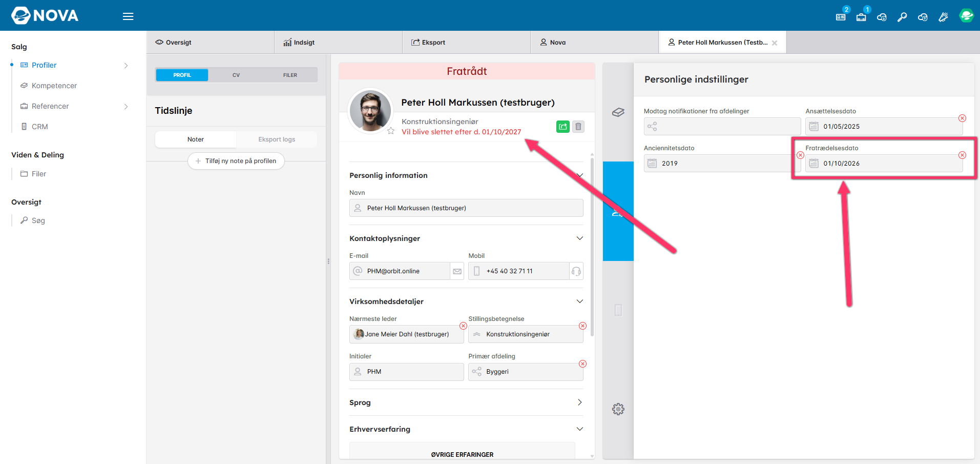This screenshot has height=464, width=980.
Task: Click Tilføj ny note på profilen
Action: [x=236, y=161]
